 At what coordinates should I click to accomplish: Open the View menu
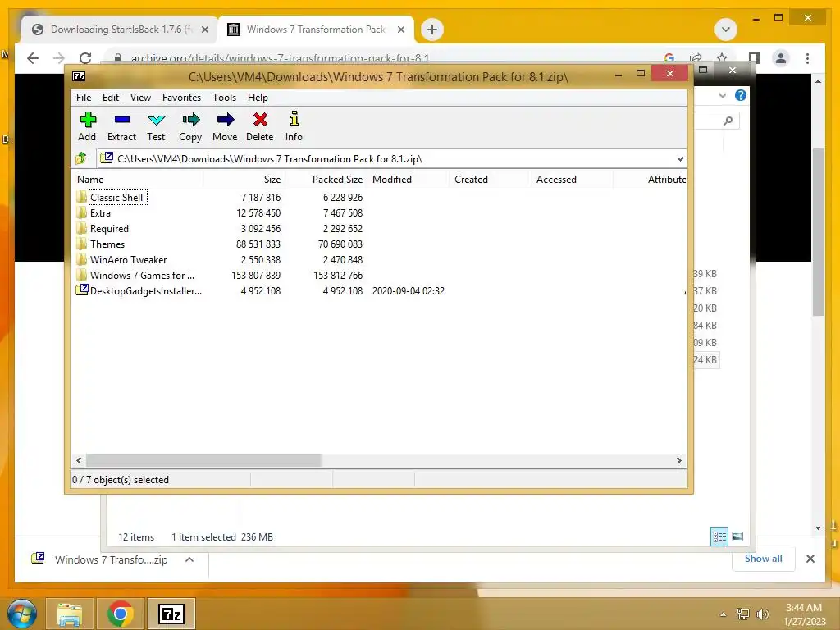click(x=140, y=98)
